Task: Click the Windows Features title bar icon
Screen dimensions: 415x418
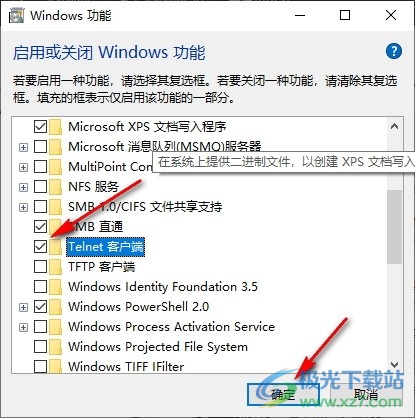Action: [x=16, y=15]
